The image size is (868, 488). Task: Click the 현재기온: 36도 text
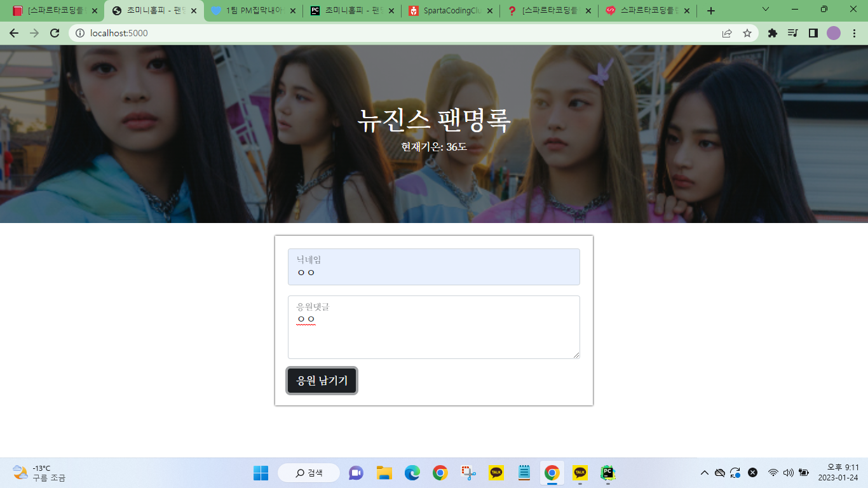434,147
